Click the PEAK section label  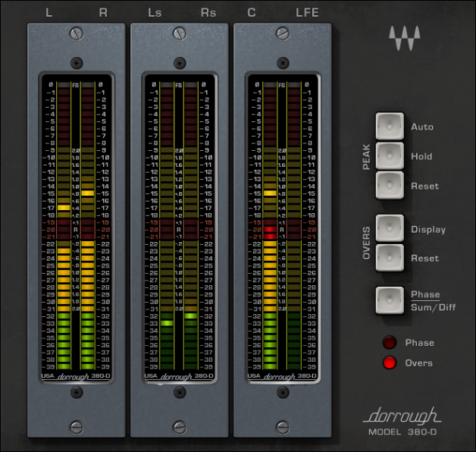366,157
